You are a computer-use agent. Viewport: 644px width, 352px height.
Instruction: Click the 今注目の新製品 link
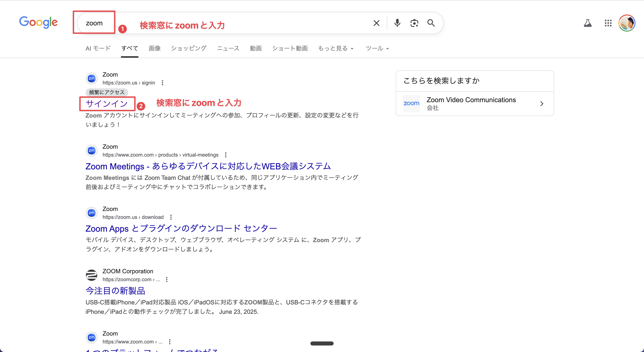click(115, 291)
